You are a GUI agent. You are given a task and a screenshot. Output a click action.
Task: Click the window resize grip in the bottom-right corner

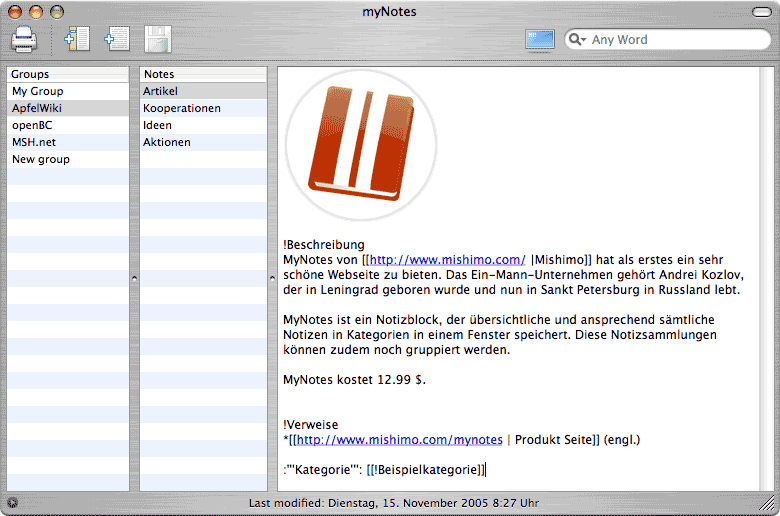pyautogui.click(x=771, y=507)
